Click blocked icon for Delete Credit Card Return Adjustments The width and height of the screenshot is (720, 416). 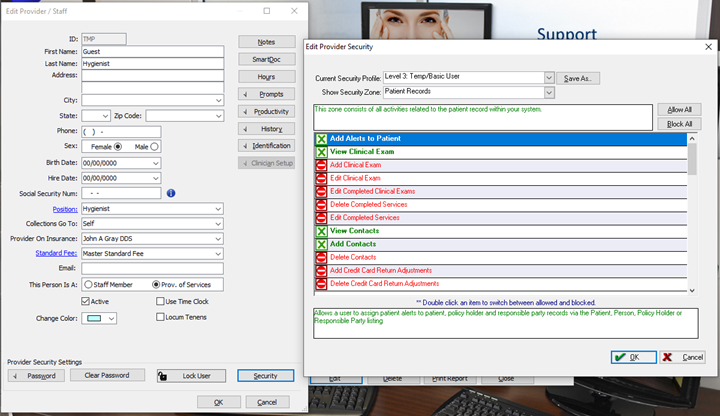321,284
